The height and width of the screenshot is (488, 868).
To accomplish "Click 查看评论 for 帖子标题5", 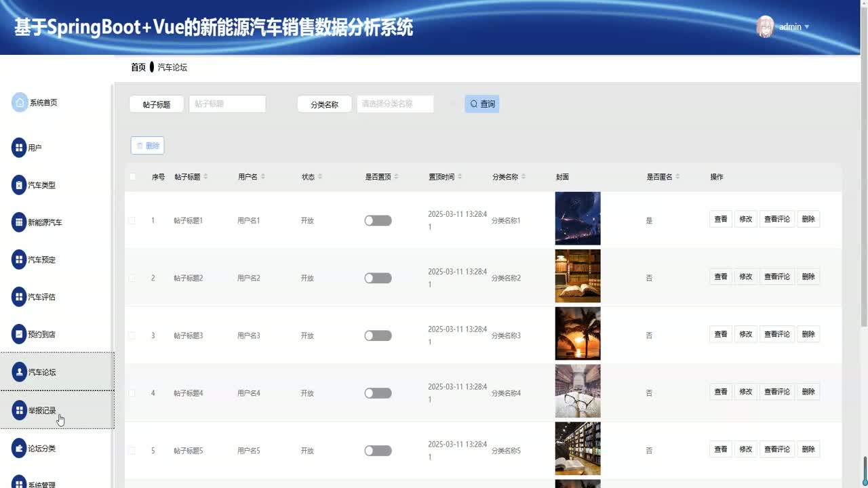I will (777, 449).
